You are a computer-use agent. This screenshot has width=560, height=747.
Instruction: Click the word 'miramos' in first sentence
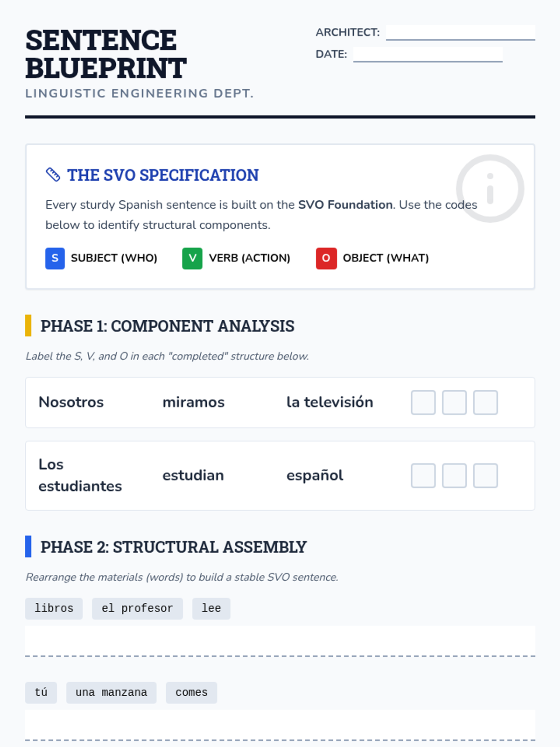[x=193, y=402]
